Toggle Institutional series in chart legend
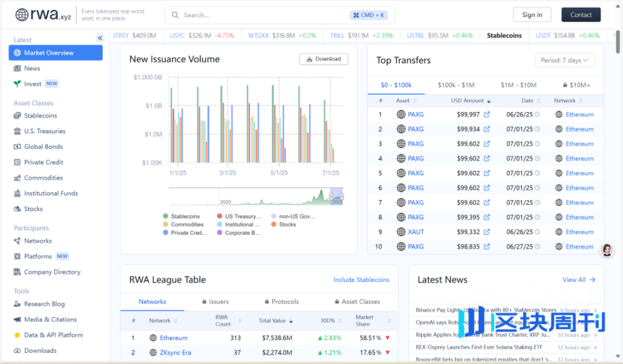Image resolution: width=623 pixels, height=364 pixels. pyautogui.click(x=239, y=224)
